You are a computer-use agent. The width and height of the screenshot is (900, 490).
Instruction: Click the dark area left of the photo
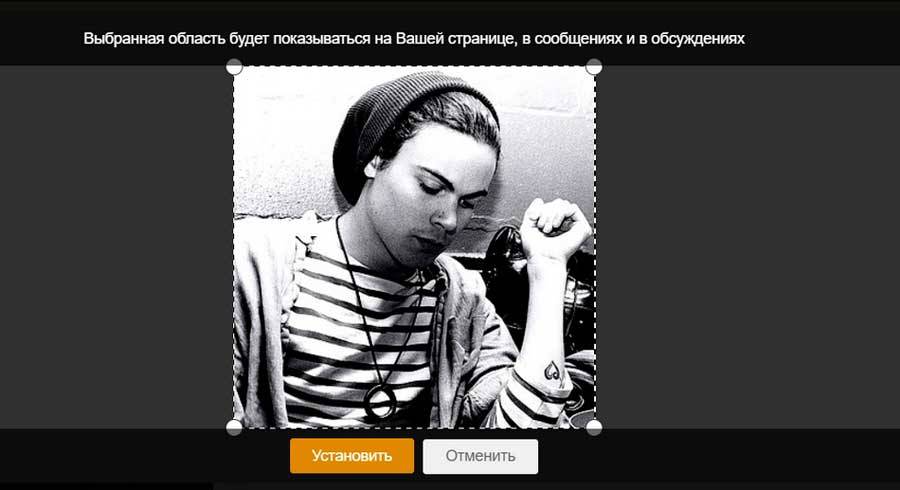[x=115, y=247]
